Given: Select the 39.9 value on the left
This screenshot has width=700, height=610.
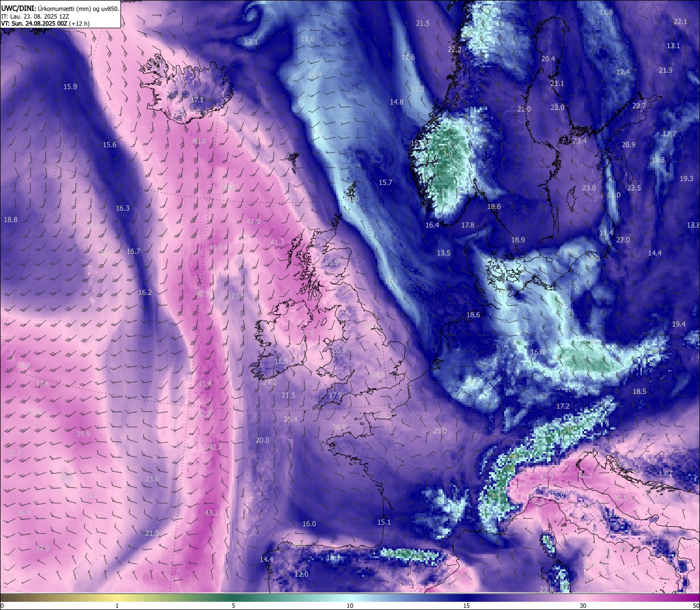Looking at the screenshot, I should (83, 434).
